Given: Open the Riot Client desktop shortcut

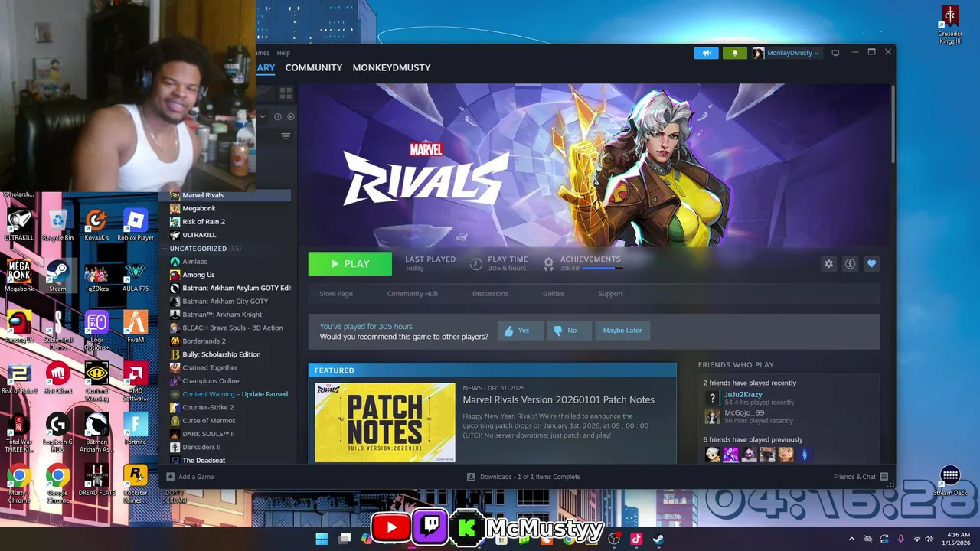Looking at the screenshot, I should pyautogui.click(x=58, y=379).
